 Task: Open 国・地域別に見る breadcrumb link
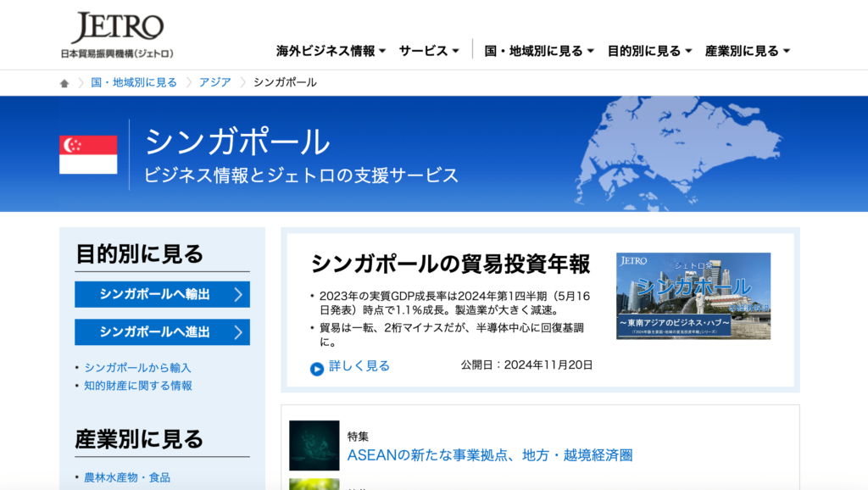[134, 82]
